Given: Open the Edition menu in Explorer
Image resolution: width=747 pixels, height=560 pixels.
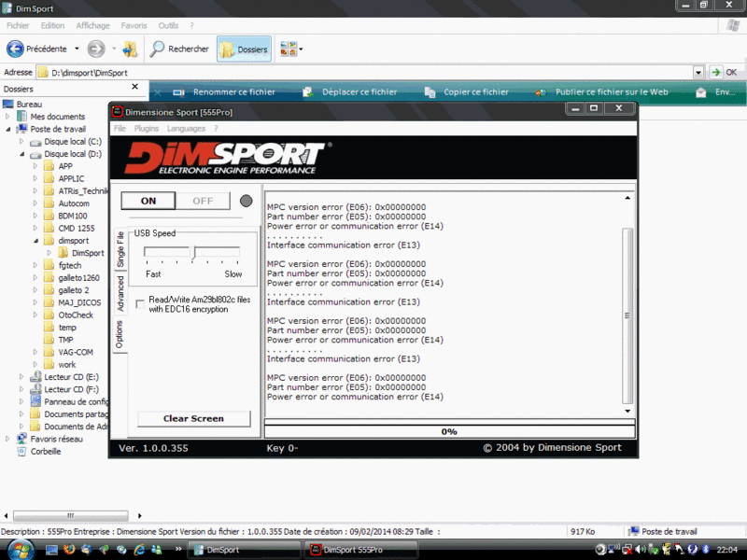Looking at the screenshot, I should click(52, 26).
